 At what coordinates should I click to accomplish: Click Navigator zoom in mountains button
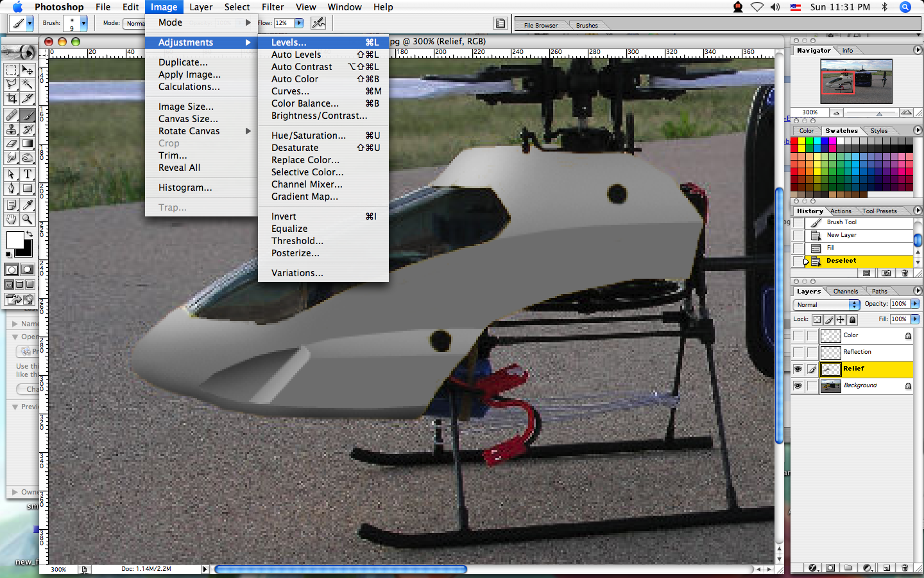click(x=906, y=112)
